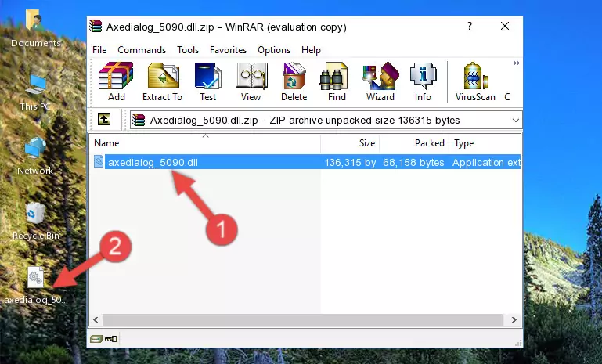Open the Options menu
The height and width of the screenshot is (364, 602).
click(x=274, y=50)
